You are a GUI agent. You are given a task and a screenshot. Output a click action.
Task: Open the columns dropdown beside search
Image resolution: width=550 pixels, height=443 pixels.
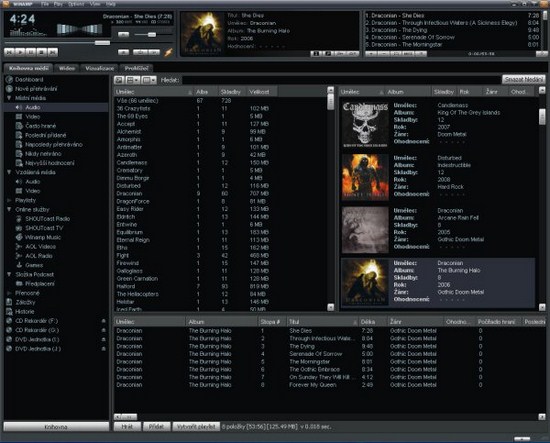(148, 80)
